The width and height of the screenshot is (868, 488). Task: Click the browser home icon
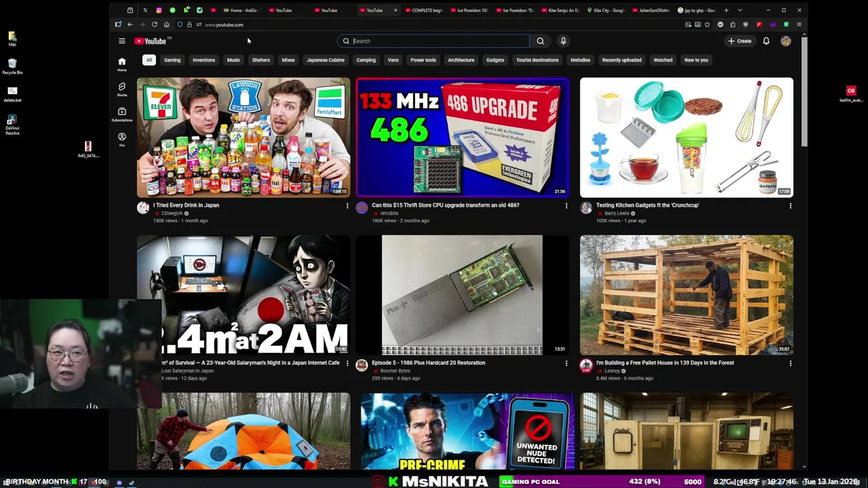(x=166, y=24)
